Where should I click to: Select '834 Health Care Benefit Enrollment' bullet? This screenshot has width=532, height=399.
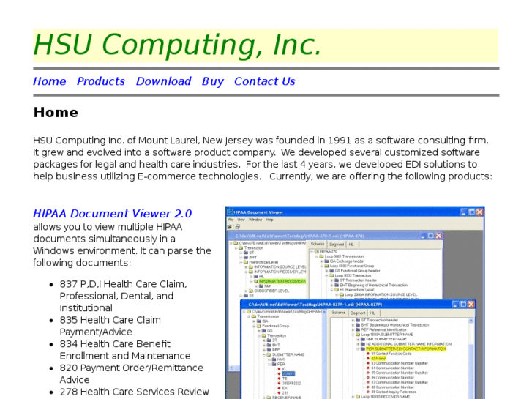pos(125,350)
